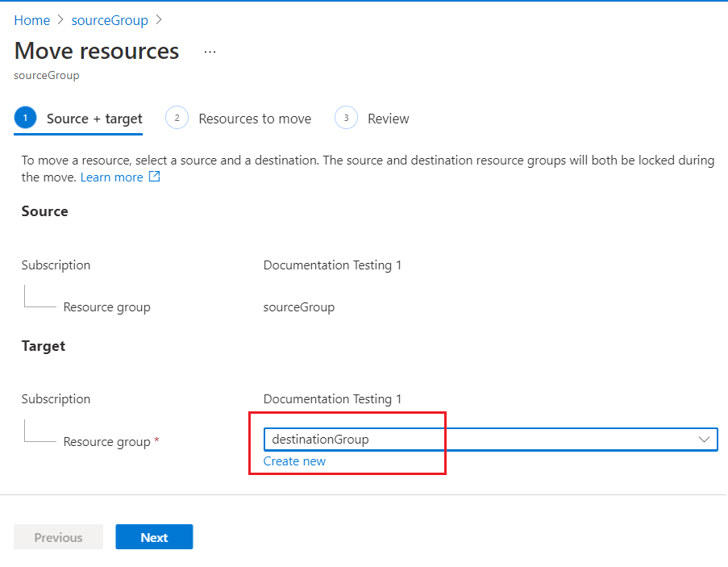Navigate to Home via the breadcrumb
The height and width of the screenshot is (567, 728).
pos(31,20)
